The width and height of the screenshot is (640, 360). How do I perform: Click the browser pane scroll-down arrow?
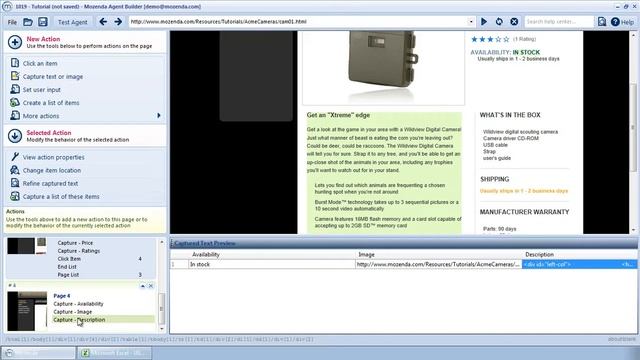click(x=633, y=230)
